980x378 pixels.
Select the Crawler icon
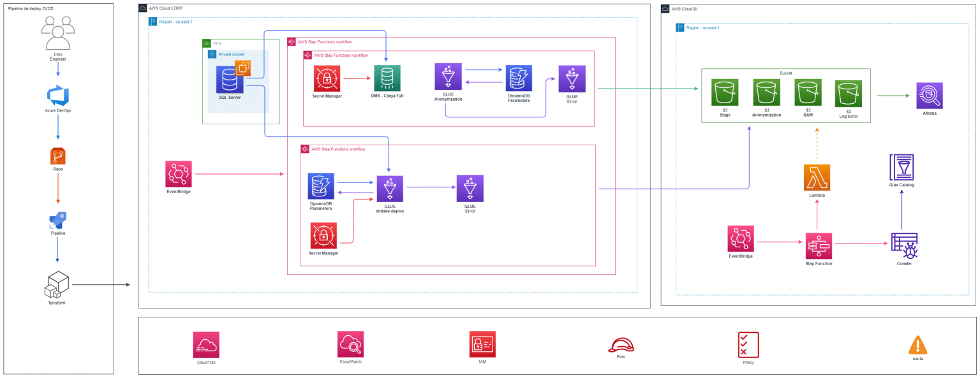903,245
